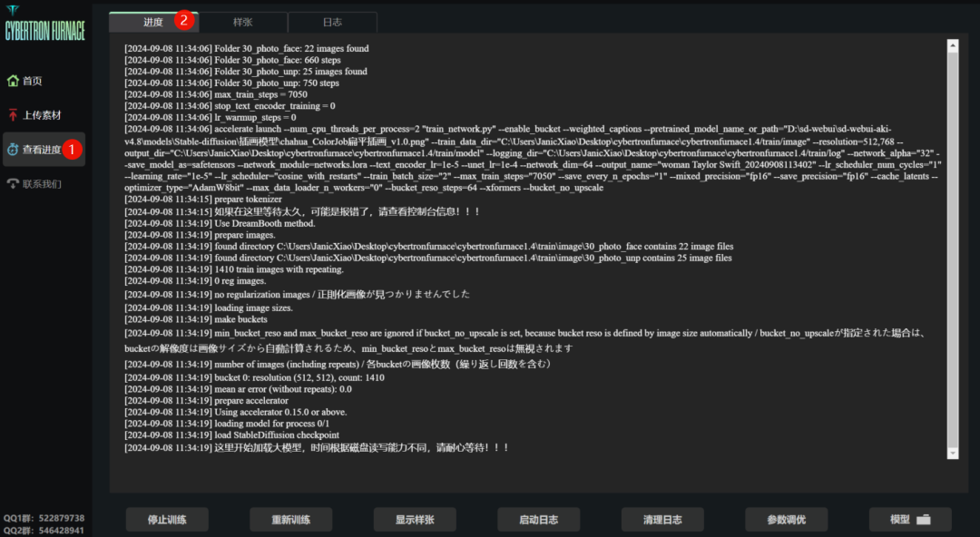
Task: Open the 首页 sidebar item
Action: click(x=44, y=81)
